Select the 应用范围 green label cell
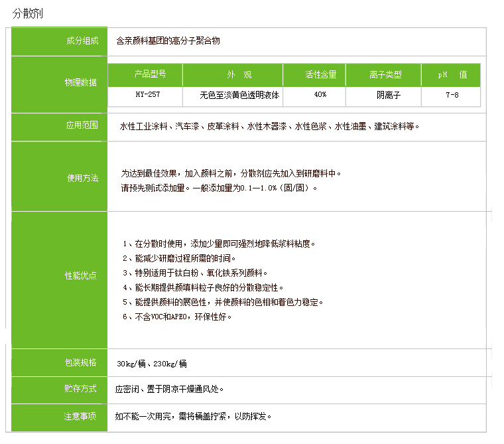The height and width of the screenshot is (444, 504). (82, 125)
